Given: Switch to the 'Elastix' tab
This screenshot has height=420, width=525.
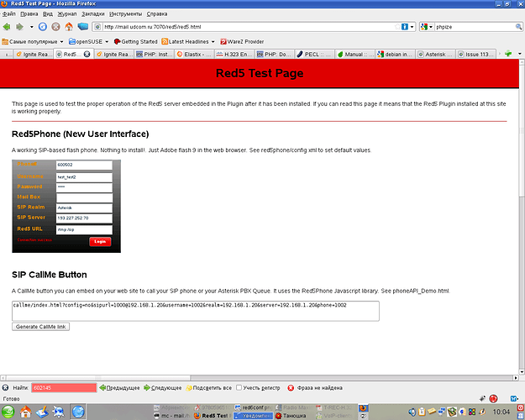Looking at the screenshot, I should pos(194,55).
